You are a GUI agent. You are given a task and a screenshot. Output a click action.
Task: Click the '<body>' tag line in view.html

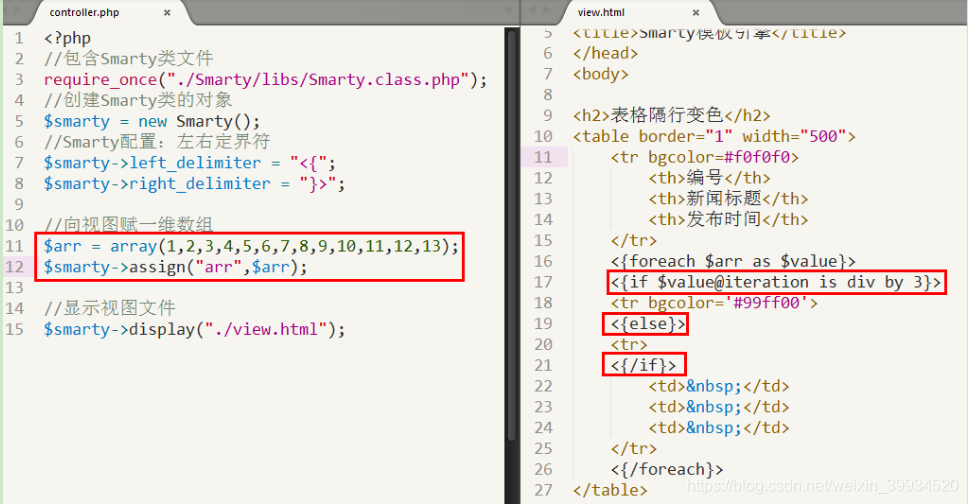pyautogui.click(x=601, y=74)
